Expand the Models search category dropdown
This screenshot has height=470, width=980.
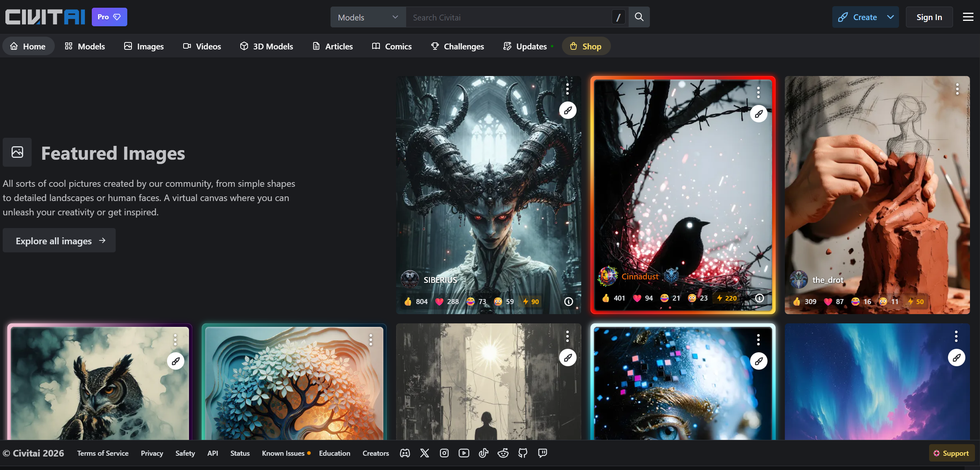[x=368, y=17]
